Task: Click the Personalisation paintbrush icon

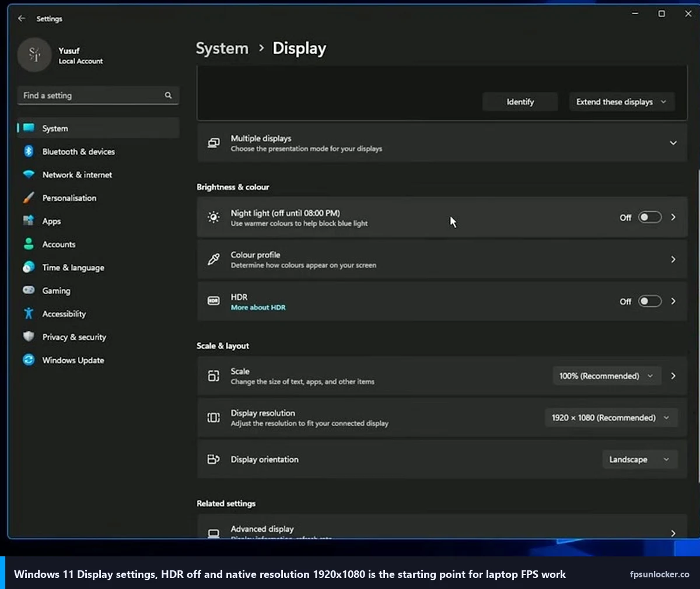Action: tap(29, 198)
